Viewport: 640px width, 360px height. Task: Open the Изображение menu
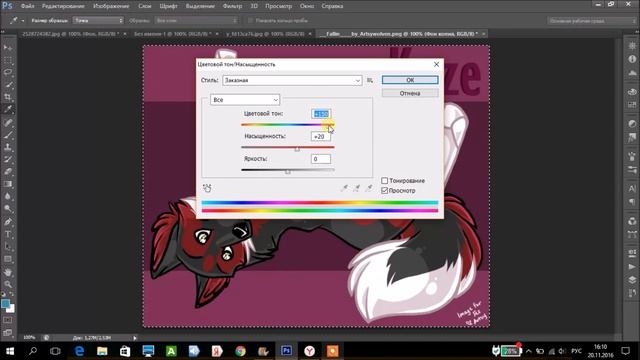pyautogui.click(x=111, y=6)
